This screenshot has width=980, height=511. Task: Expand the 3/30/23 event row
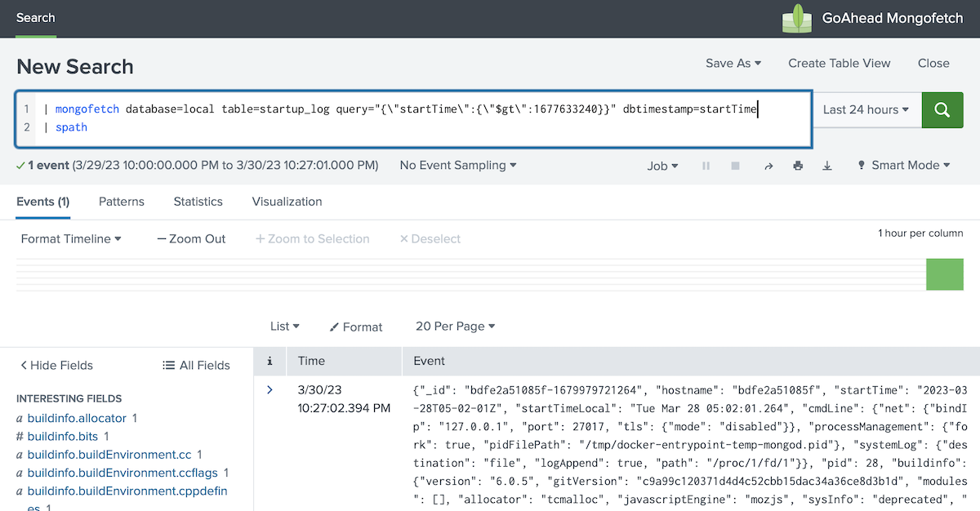pos(269,389)
